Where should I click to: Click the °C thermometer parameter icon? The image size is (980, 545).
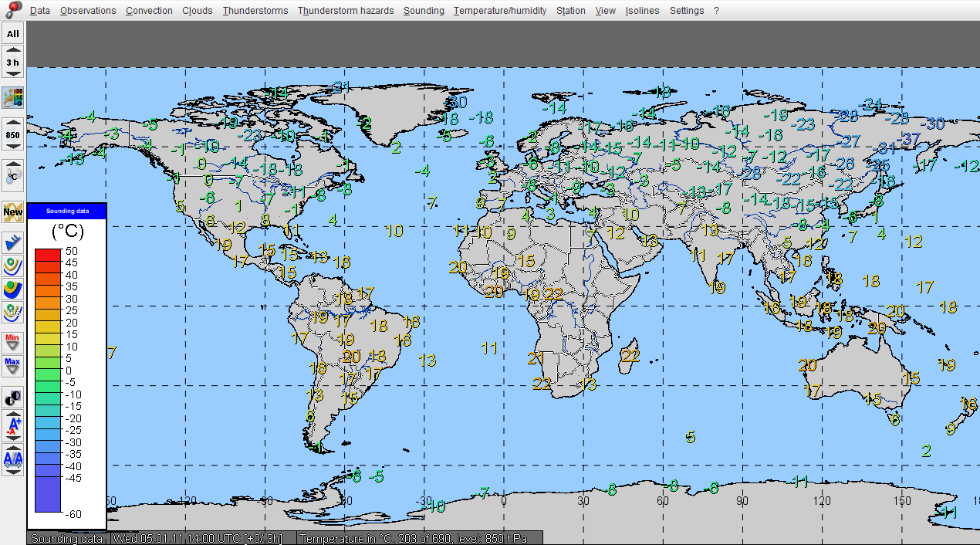point(13,177)
